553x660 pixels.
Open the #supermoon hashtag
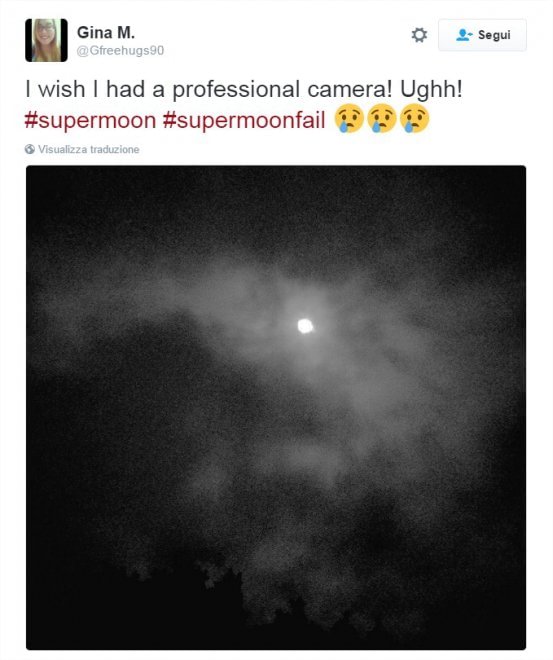(91, 121)
